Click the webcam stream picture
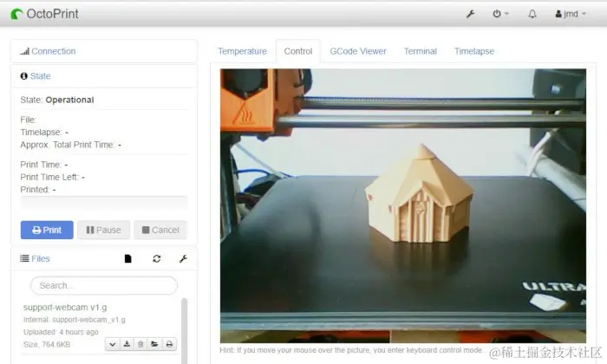Viewport: 607px width, 364px height. [403, 205]
